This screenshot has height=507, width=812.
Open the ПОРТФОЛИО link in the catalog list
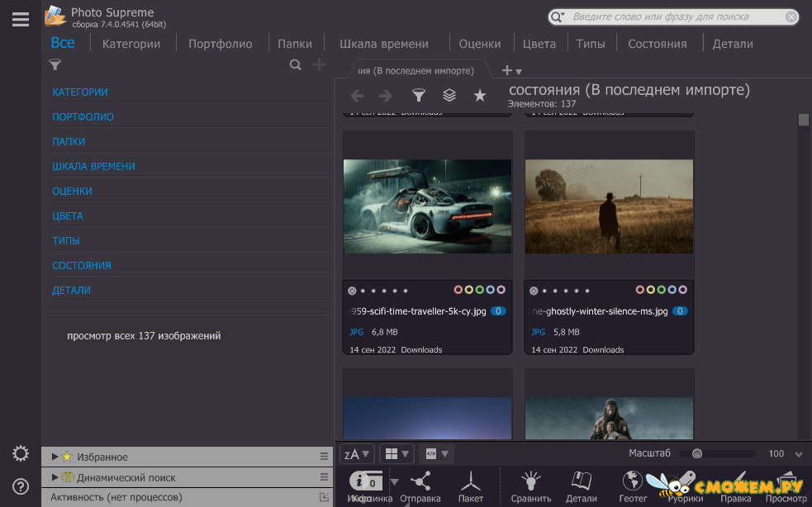pyautogui.click(x=83, y=117)
